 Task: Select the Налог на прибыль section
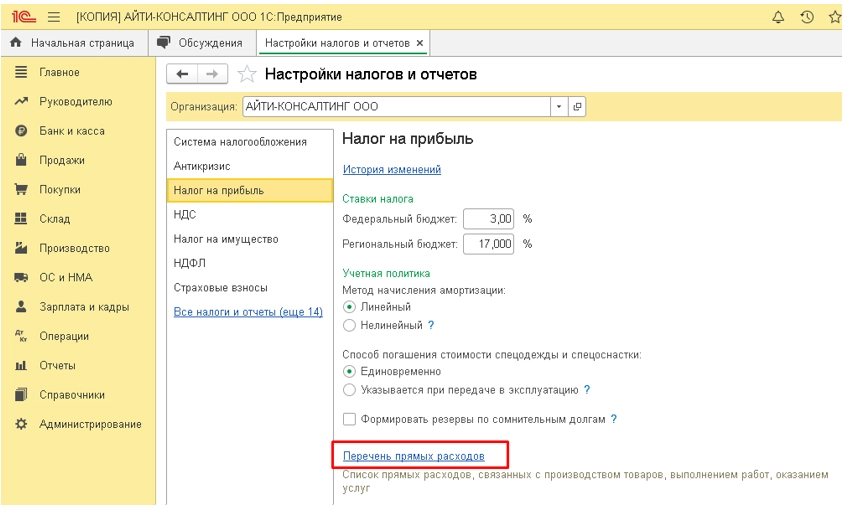click(250, 190)
